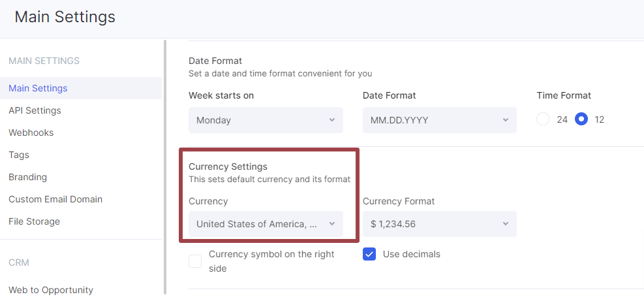644x301 pixels.
Task: Expand the Week starts on dropdown
Action: coord(266,120)
